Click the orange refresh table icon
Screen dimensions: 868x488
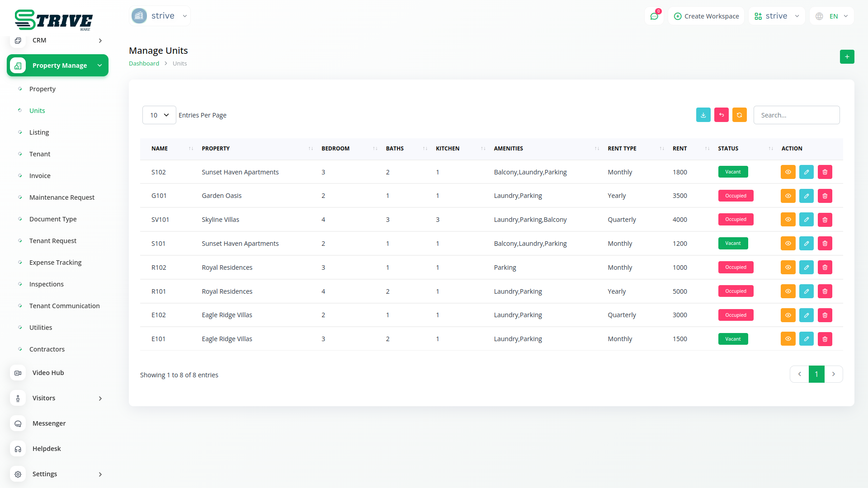[x=739, y=115]
